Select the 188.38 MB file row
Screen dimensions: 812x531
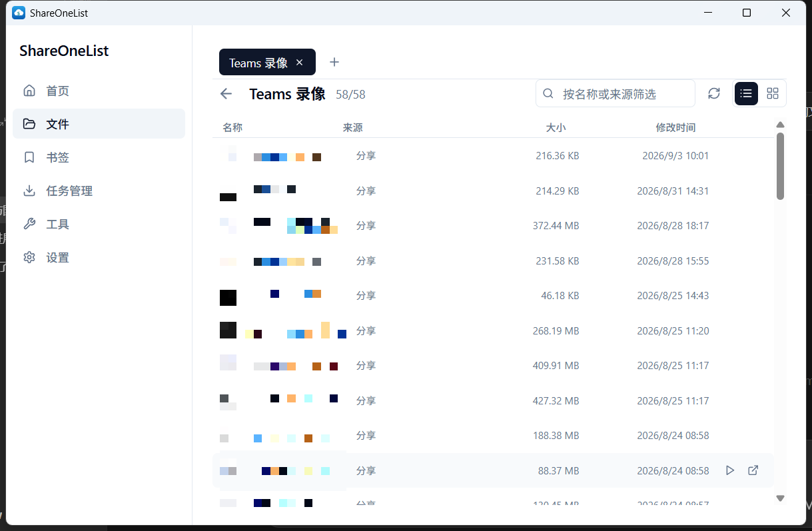coord(493,436)
